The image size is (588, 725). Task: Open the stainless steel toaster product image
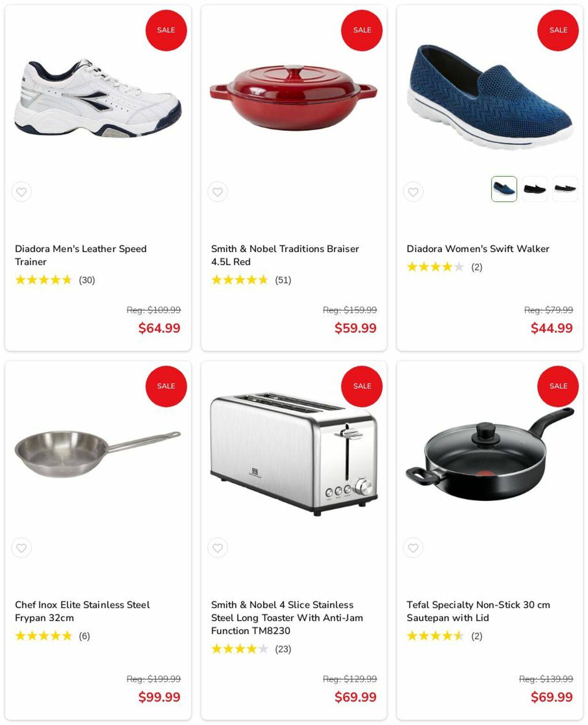point(294,454)
